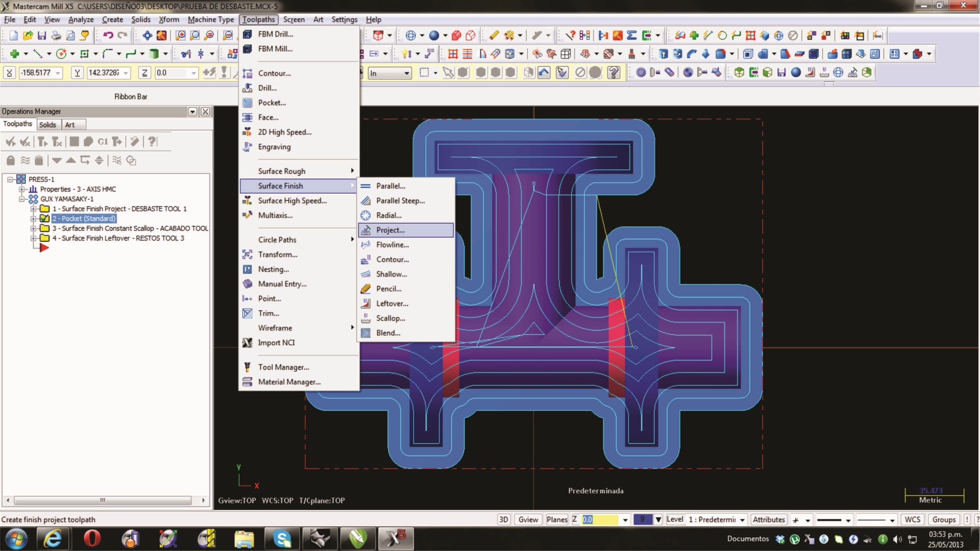This screenshot has width=980, height=551.
Task: Select the Project finish toolpath
Action: coord(406,230)
